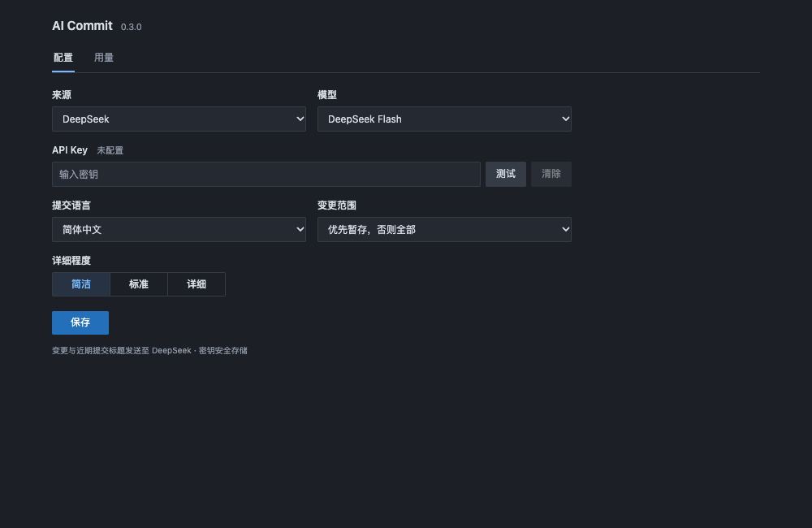Switch to the 用量 tab
This screenshot has width=812, height=528.
[x=104, y=58]
